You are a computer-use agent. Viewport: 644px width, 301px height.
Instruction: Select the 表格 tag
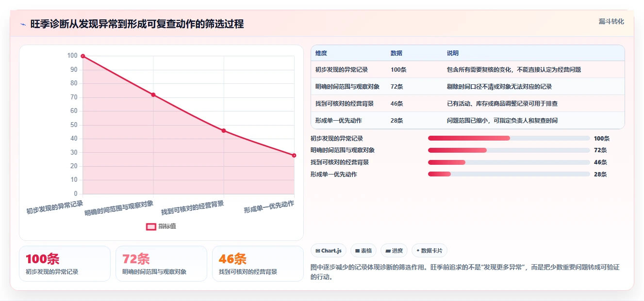pyautogui.click(x=363, y=251)
